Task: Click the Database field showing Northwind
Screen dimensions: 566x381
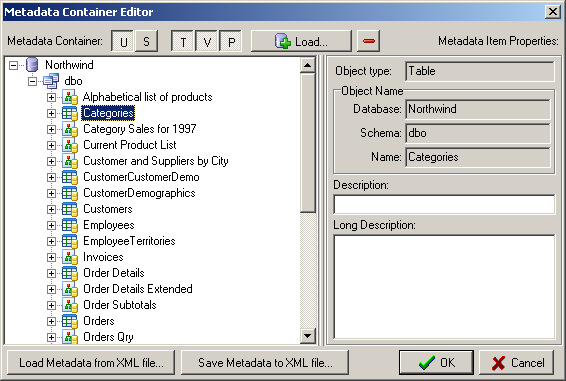Action: point(478,109)
